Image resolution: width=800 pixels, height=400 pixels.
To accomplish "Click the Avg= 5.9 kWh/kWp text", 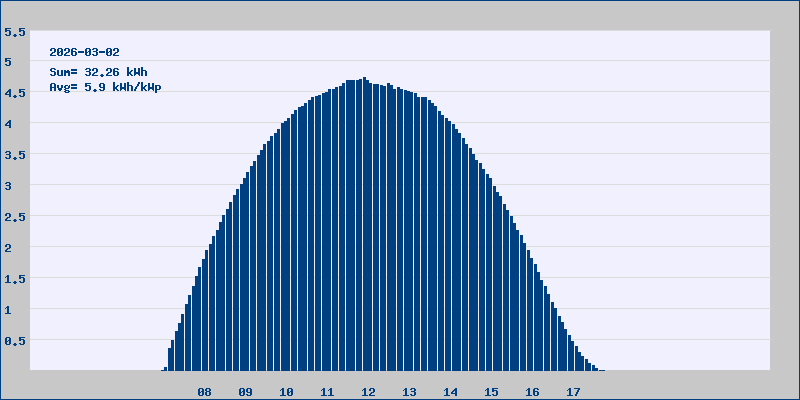I will [105, 87].
